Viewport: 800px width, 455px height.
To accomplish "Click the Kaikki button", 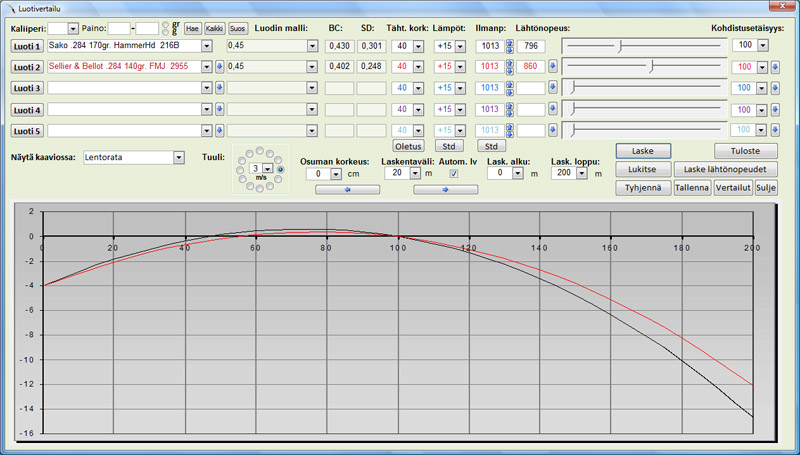I will click(214, 29).
